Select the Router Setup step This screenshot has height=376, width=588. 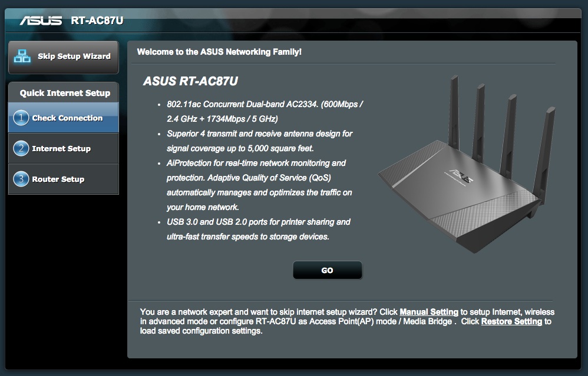[64, 179]
